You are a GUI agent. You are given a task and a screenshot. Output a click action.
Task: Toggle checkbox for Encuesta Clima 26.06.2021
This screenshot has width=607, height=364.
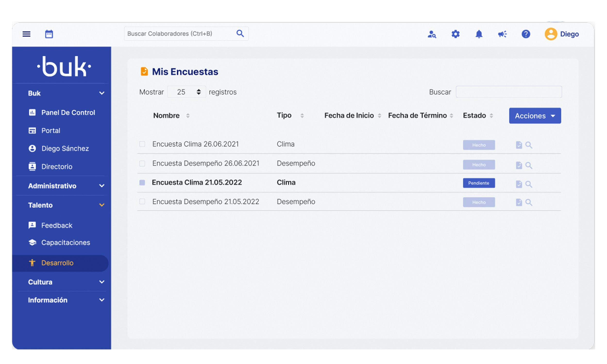pos(142,144)
